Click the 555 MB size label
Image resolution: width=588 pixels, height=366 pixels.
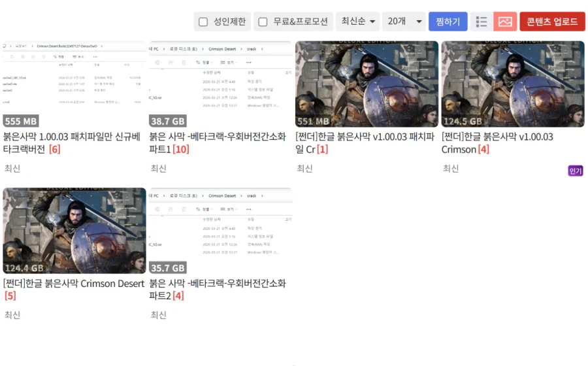click(x=21, y=121)
